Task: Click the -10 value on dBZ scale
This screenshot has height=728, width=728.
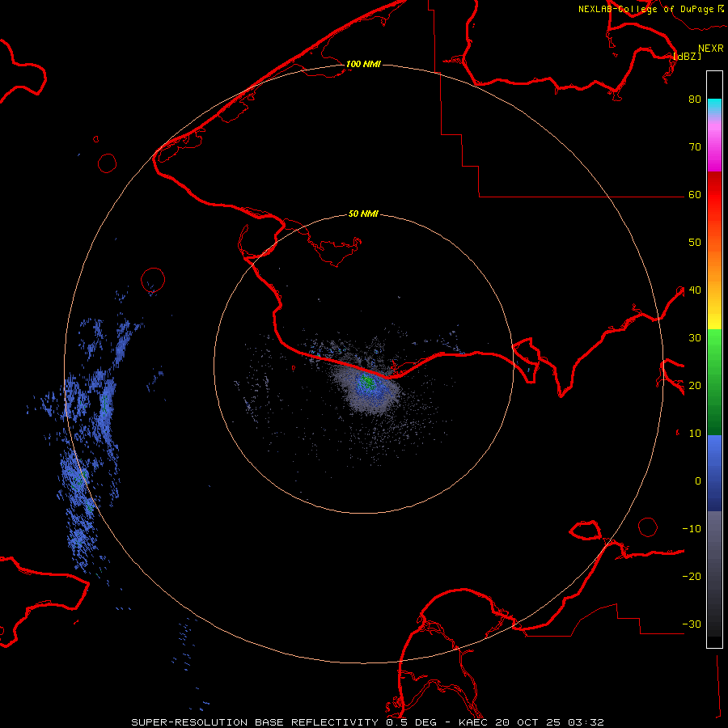Action: pos(692,529)
